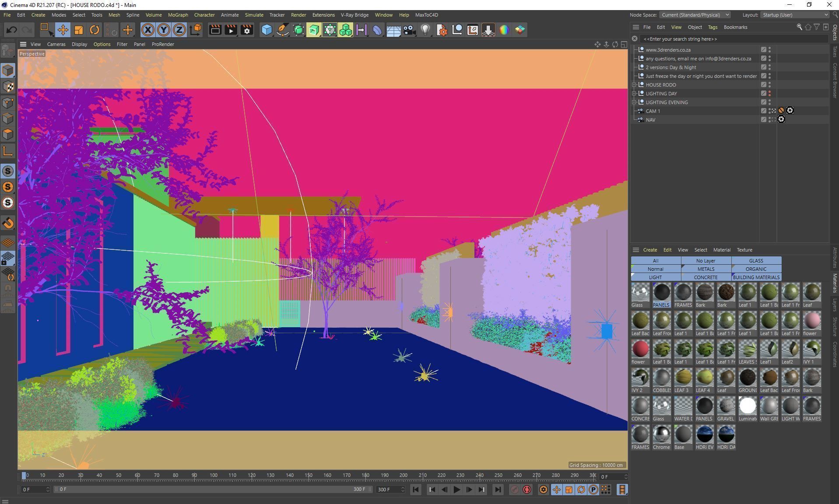Open the Material Manager hamburger menu

click(x=635, y=250)
